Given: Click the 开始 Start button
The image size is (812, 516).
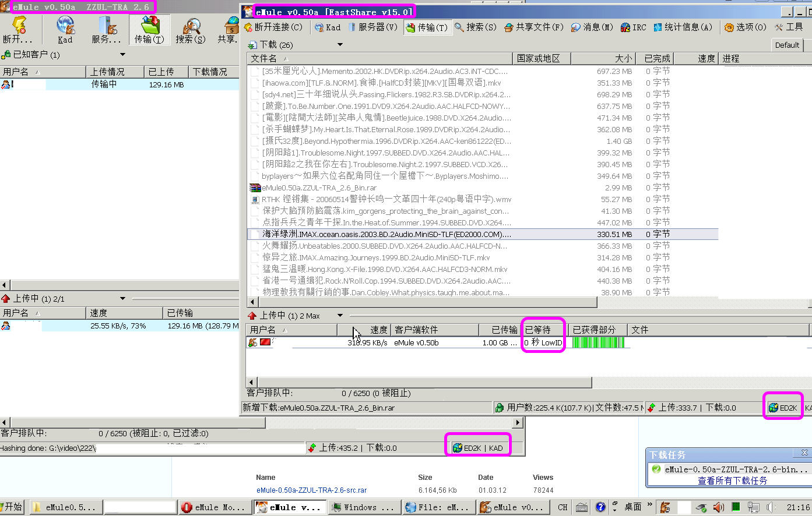Looking at the screenshot, I should [x=12, y=507].
